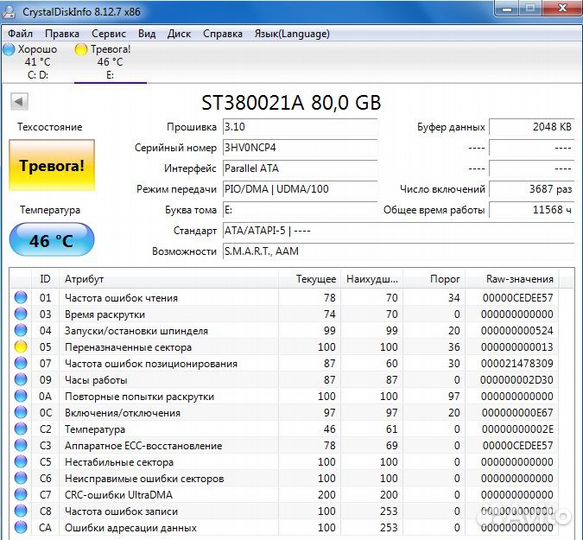Click the Стандарт field ATA/ATAPI-5
The width and height of the screenshot is (583, 540).
(399, 231)
